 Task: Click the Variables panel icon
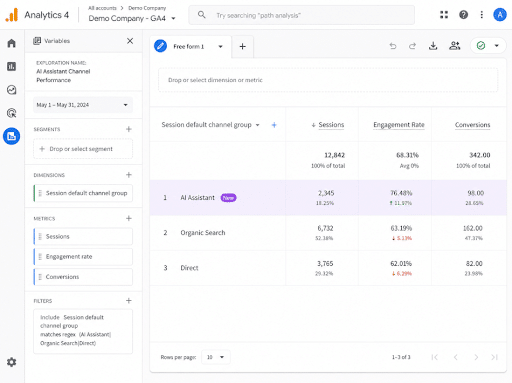click(x=37, y=41)
